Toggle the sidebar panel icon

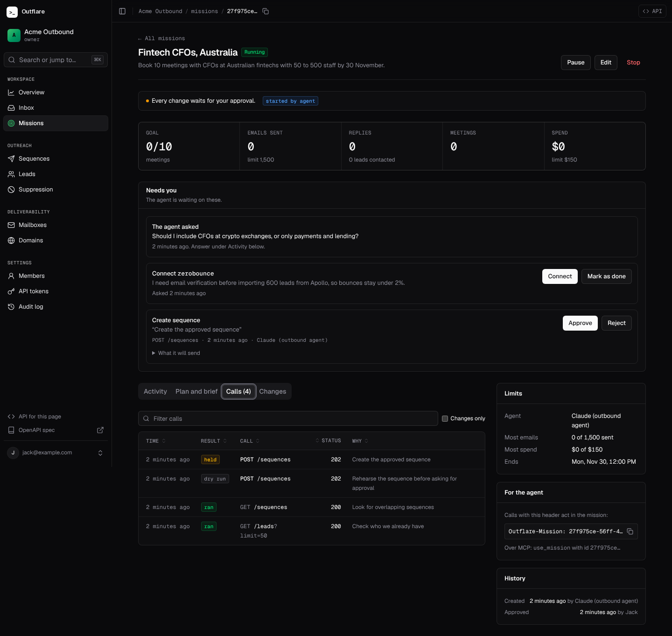point(122,11)
